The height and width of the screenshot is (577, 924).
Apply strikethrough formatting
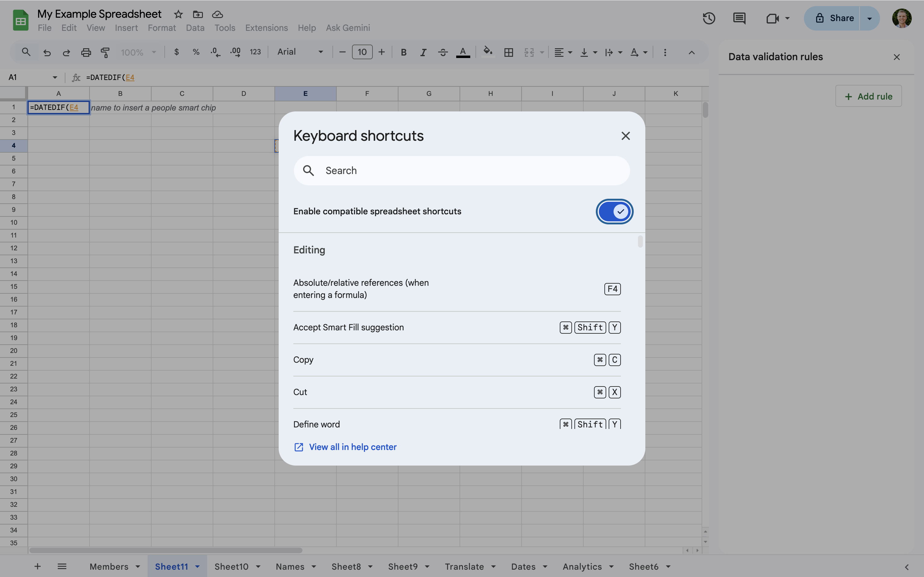442,52
